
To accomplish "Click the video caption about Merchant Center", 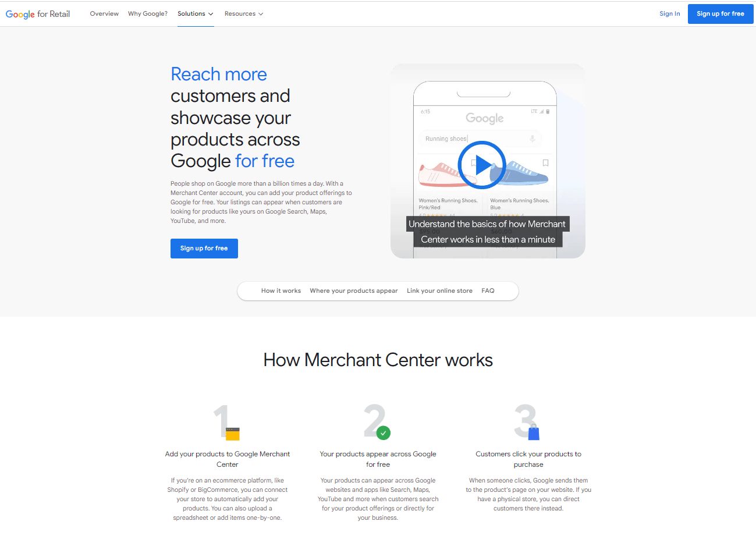I will 487,232.
